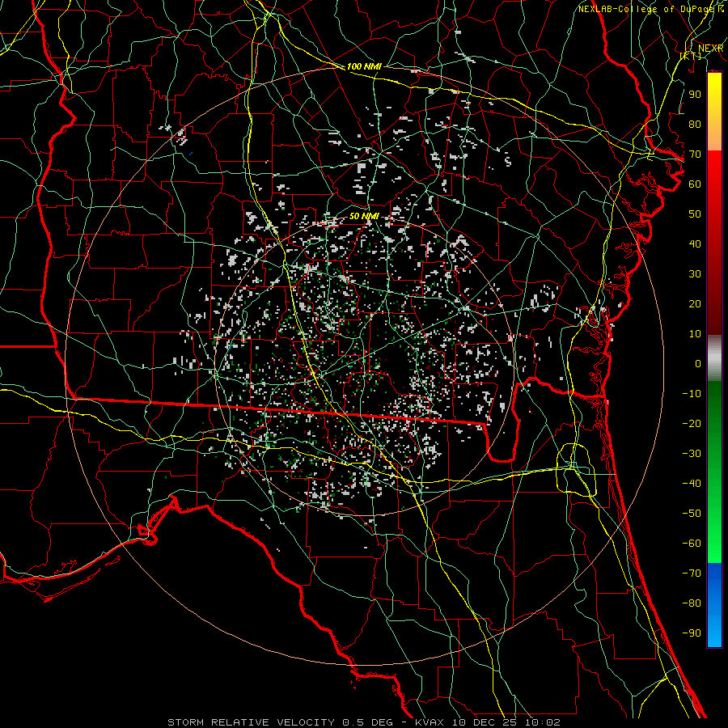Click the '30' label on the velocity scale
728x728 pixels.
pyautogui.click(x=695, y=274)
